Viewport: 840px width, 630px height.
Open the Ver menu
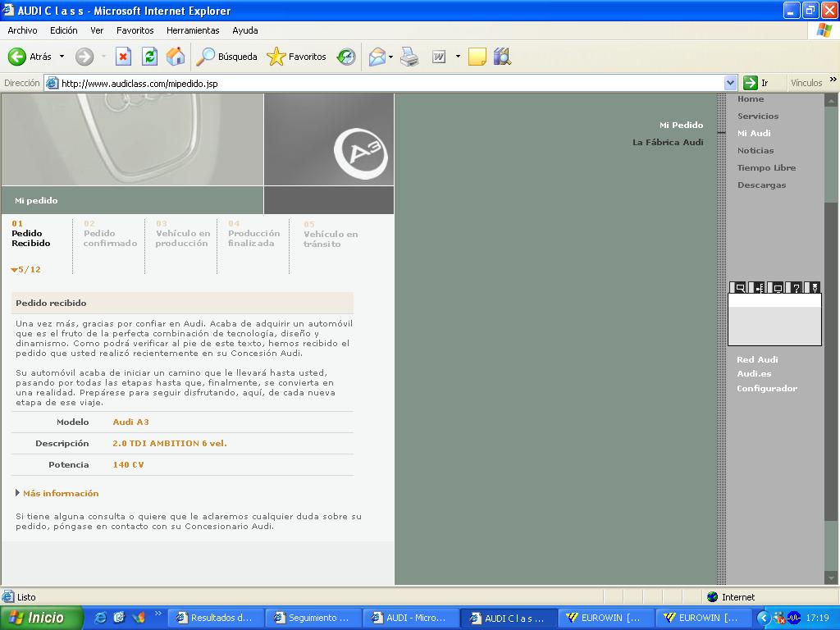[x=97, y=30]
